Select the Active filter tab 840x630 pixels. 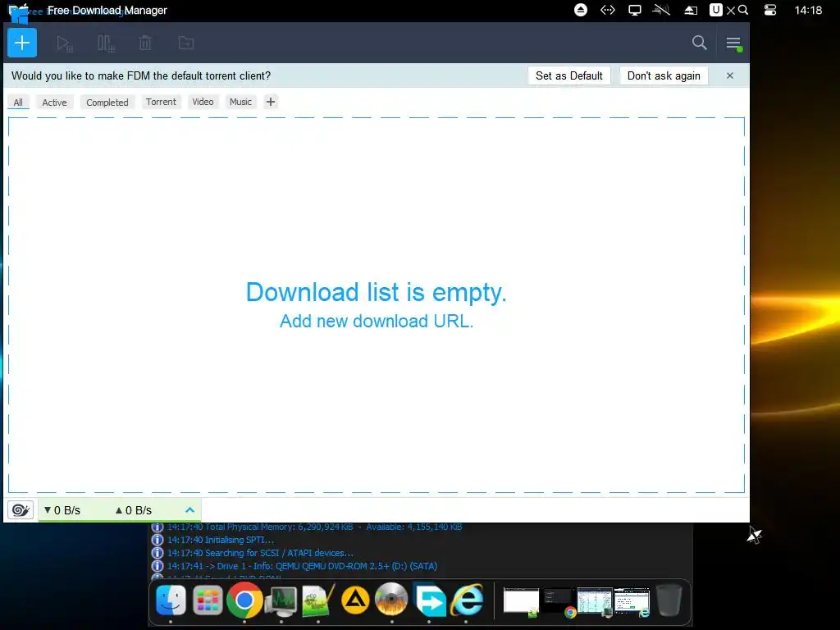(55, 103)
